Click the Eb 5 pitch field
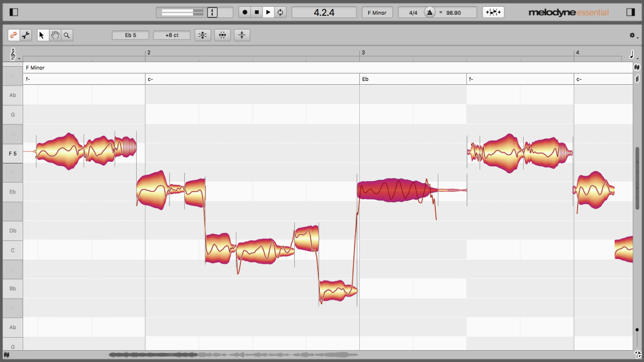This screenshot has height=362, width=644. pos(130,36)
